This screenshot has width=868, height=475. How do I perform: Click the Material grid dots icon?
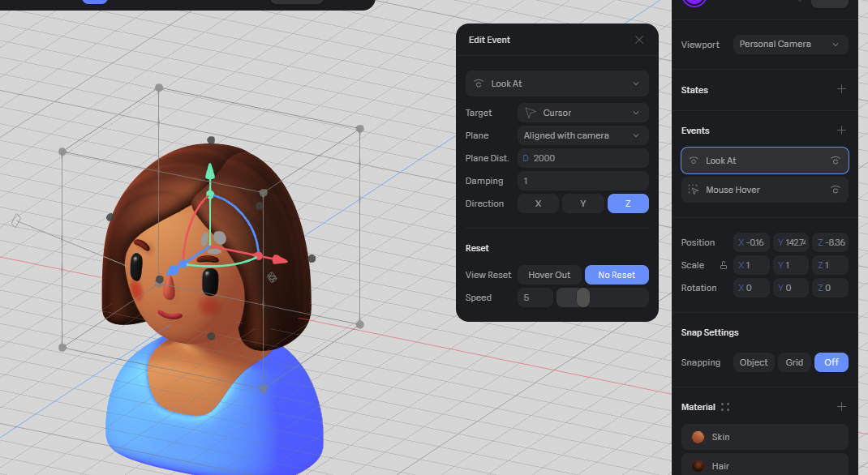[724, 407]
